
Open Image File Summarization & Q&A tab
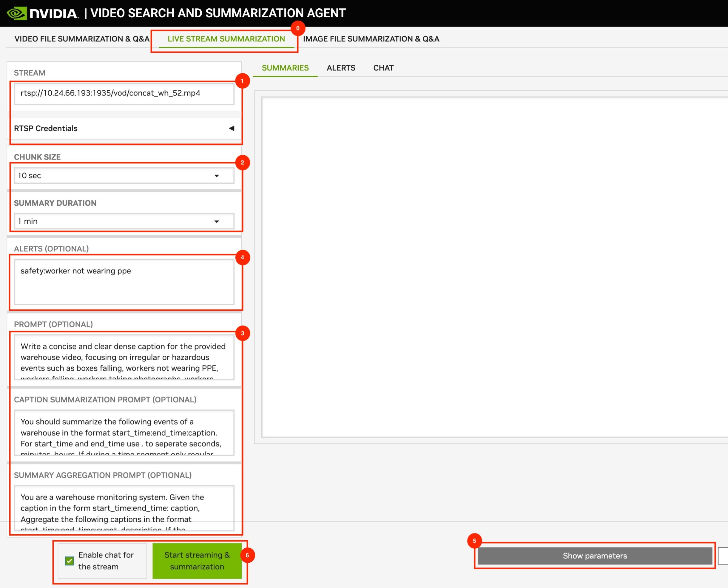371,39
